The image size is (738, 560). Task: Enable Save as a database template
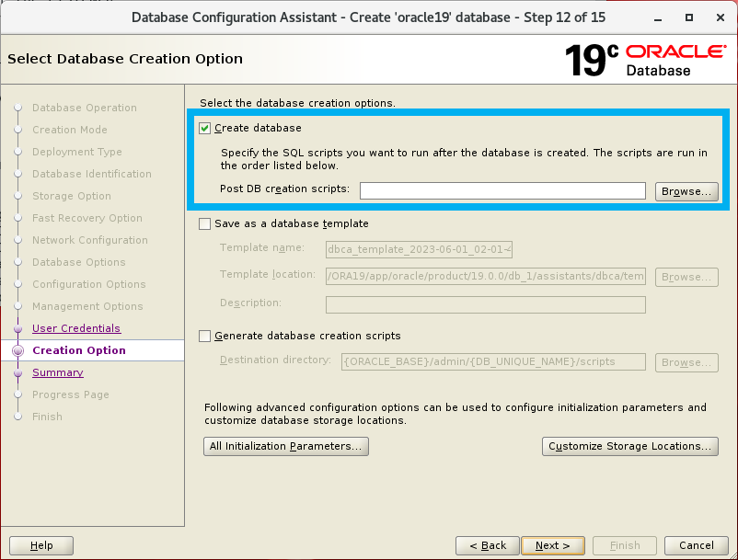204,223
